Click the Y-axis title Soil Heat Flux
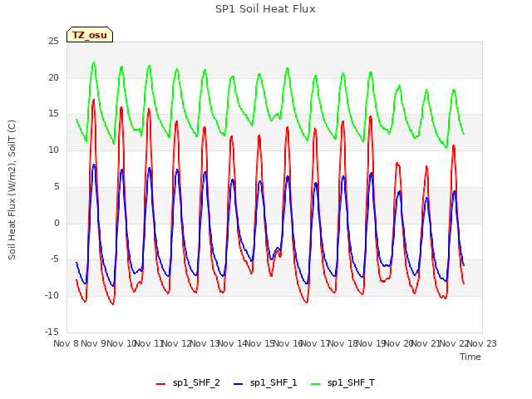This screenshot has height=399, width=532. pyautogui.click(x=12, y=190)
